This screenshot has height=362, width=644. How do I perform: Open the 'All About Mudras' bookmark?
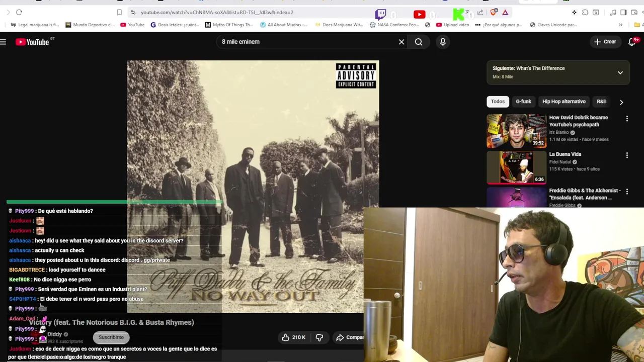pyautogui.click(x=284, y=25)
